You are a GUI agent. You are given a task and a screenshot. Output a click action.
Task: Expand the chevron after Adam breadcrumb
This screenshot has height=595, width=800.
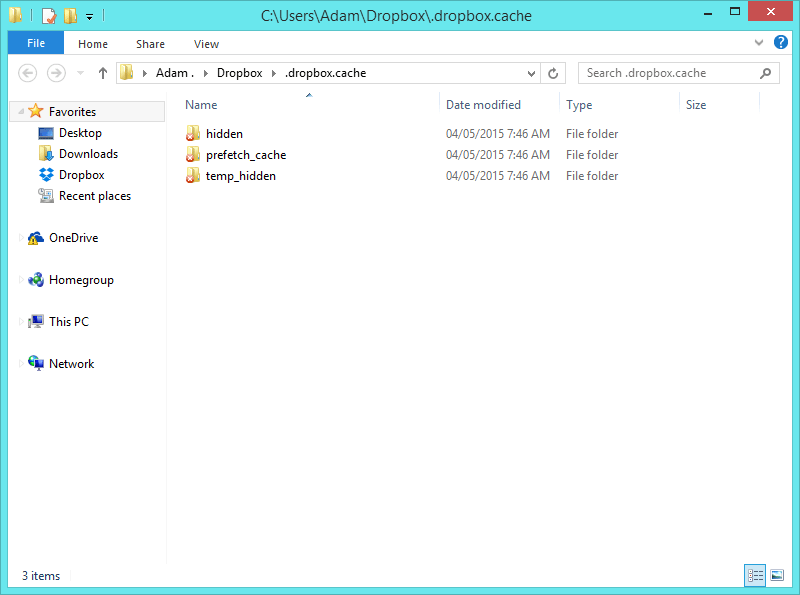pos(206,73)
